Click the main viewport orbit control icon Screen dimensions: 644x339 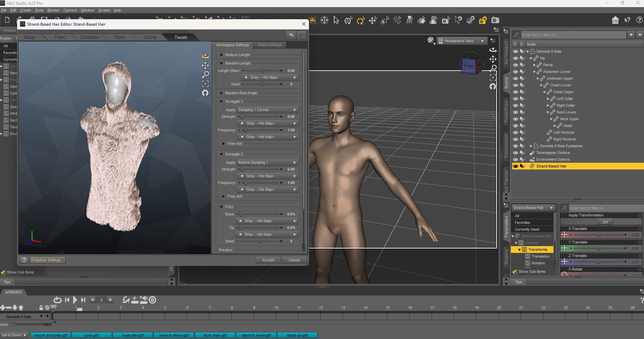[x=493, y=50]
